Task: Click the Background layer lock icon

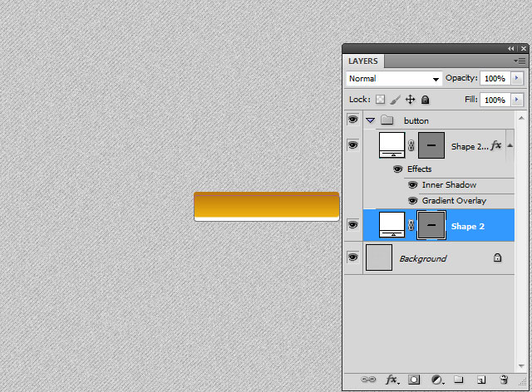Action: 497,257
